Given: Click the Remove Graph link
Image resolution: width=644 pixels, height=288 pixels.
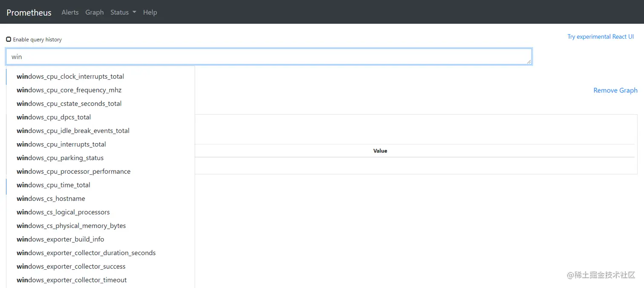Looking at the screenshot, I should click(x=615, y=90).
